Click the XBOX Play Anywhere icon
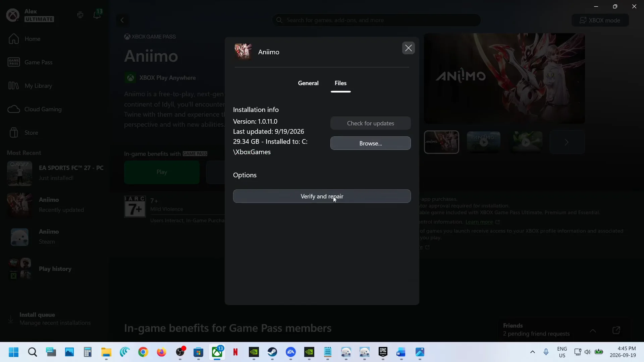This screenshot has height=362, width=644. pyautogui.click(x=130, y=78)
